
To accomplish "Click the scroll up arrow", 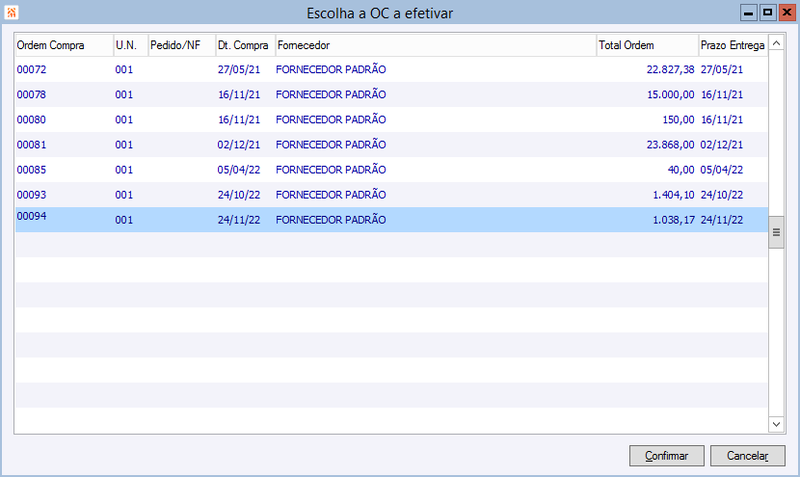I will [776, 44].
